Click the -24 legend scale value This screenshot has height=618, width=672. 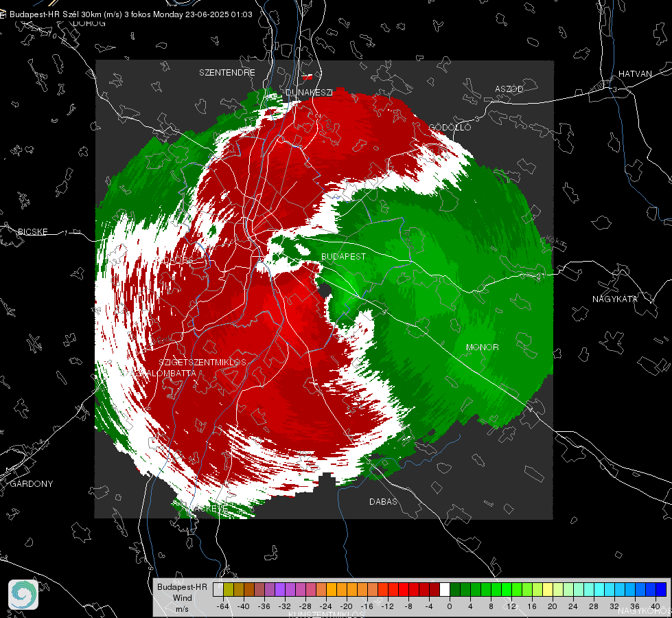(326, 606)
